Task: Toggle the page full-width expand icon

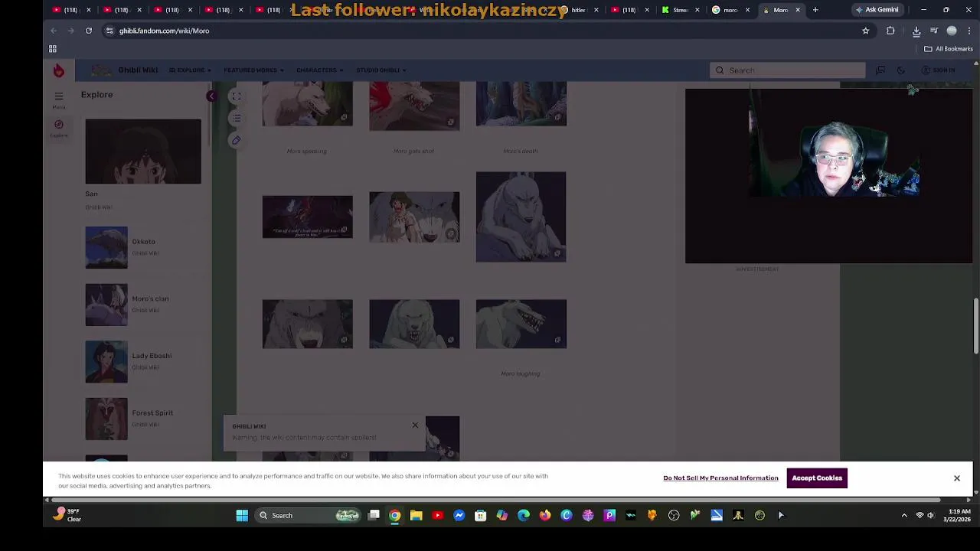Action: click(x=237, y=96)
